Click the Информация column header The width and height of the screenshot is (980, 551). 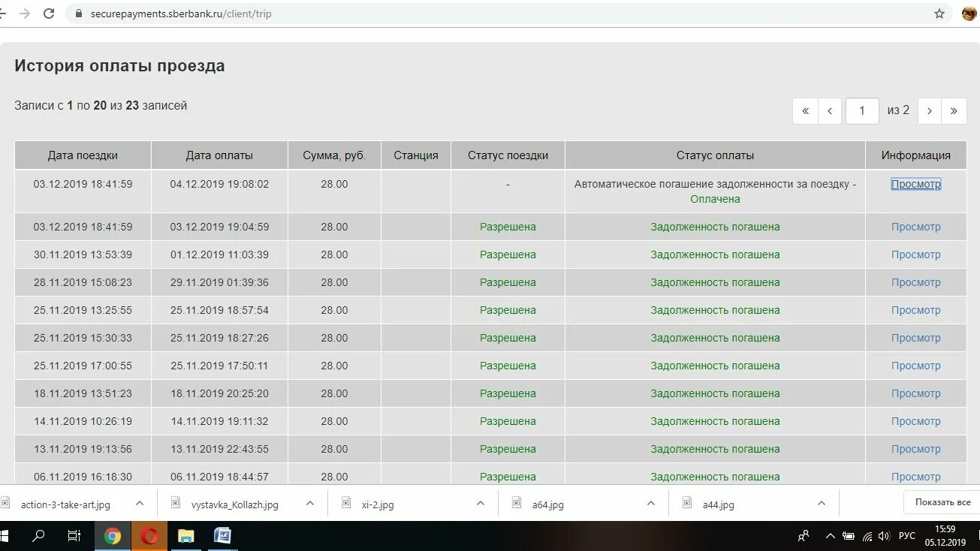[x=915, y=155]
